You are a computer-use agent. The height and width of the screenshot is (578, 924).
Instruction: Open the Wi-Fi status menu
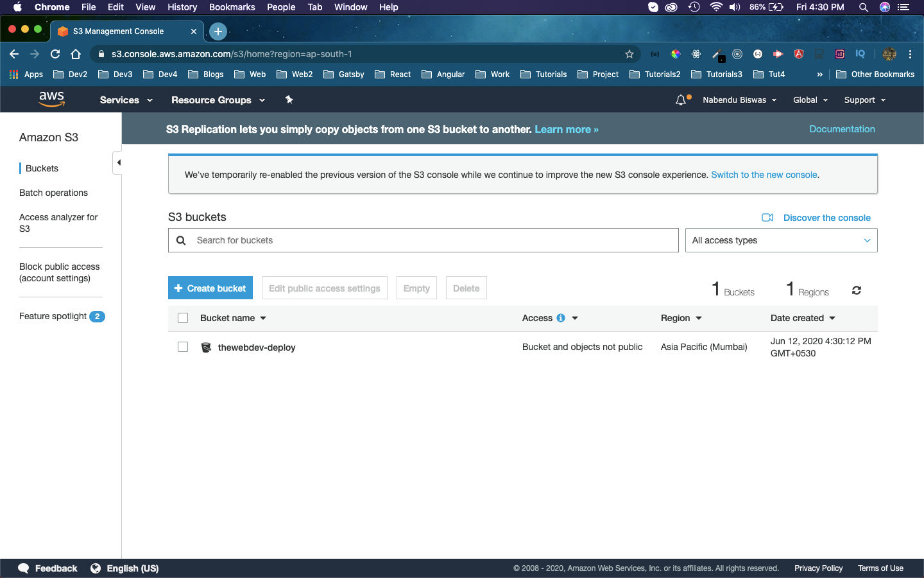click(x=715, y=7)
